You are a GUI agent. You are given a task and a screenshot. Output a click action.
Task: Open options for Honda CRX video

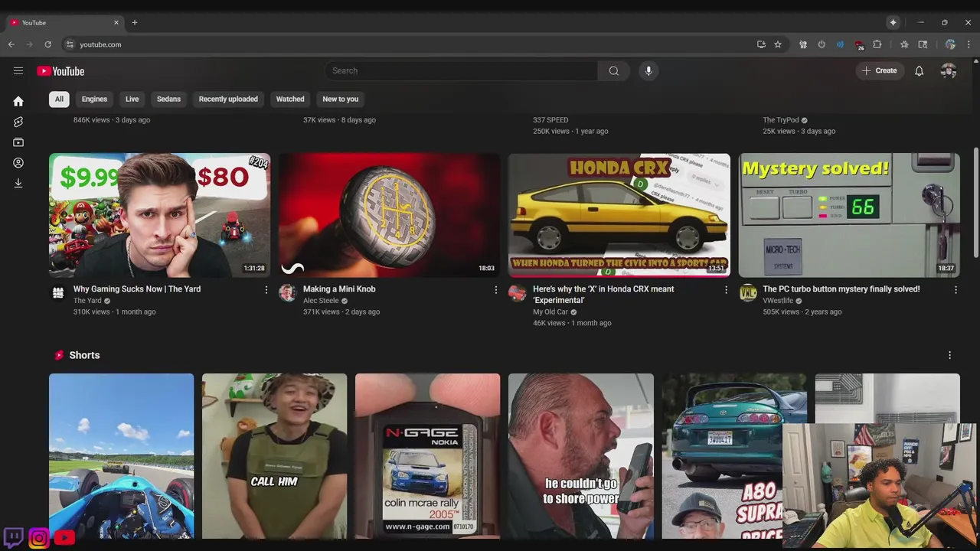(726, 290)
